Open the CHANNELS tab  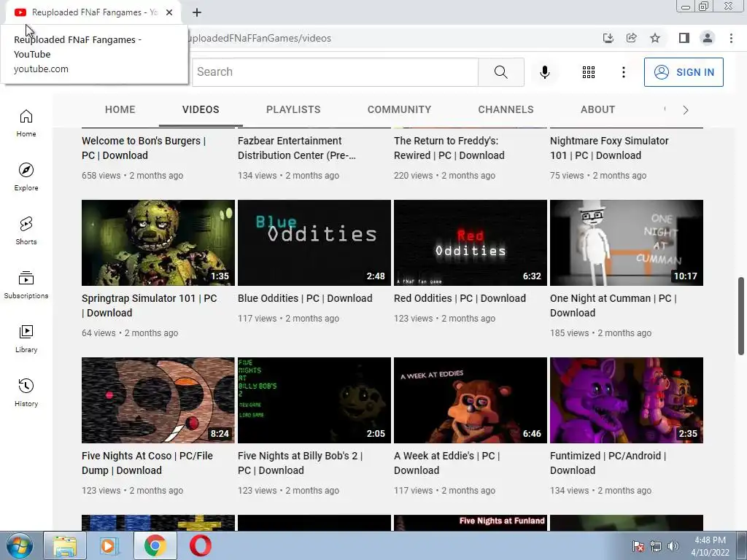[506, 109]
